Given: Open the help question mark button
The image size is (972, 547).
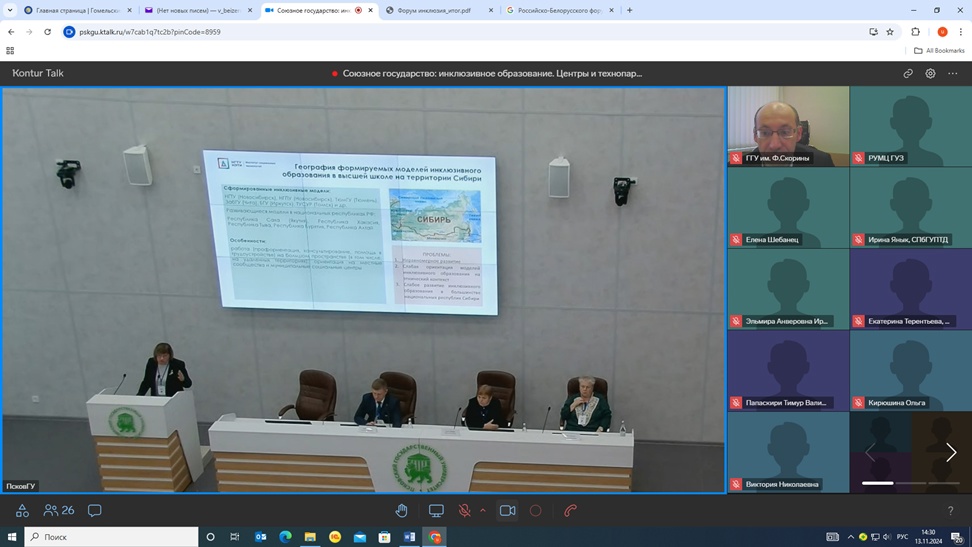Looking at the screenshot, I should click(950, 511).
